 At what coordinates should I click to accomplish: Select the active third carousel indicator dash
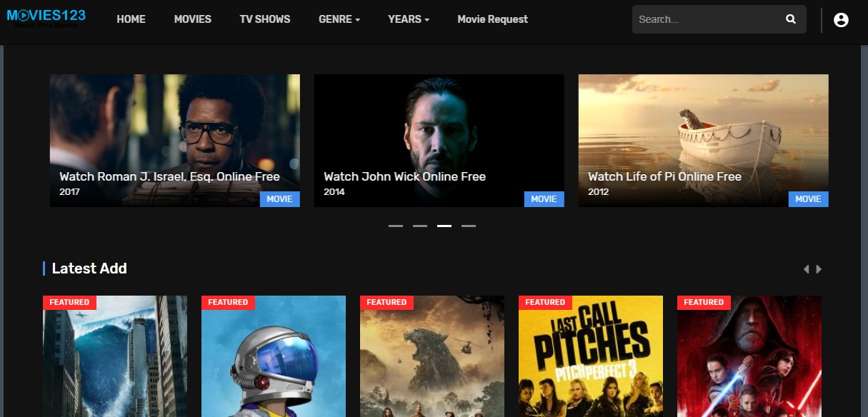(444, 226)
